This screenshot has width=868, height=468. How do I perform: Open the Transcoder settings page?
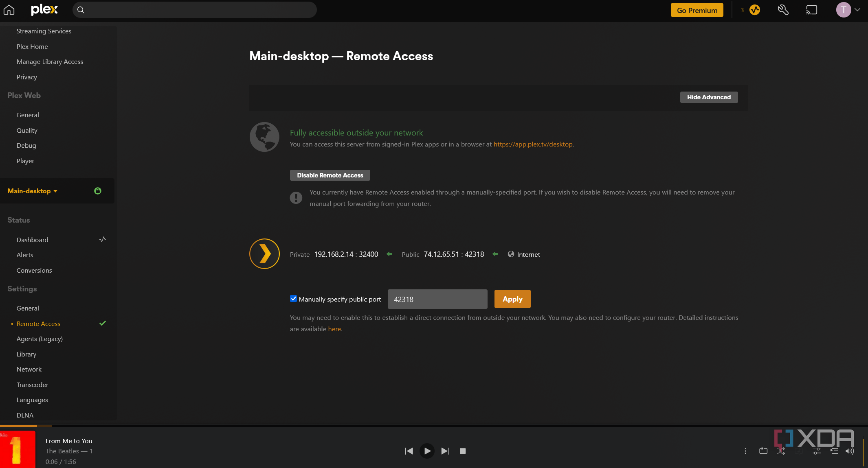[33, 385]
